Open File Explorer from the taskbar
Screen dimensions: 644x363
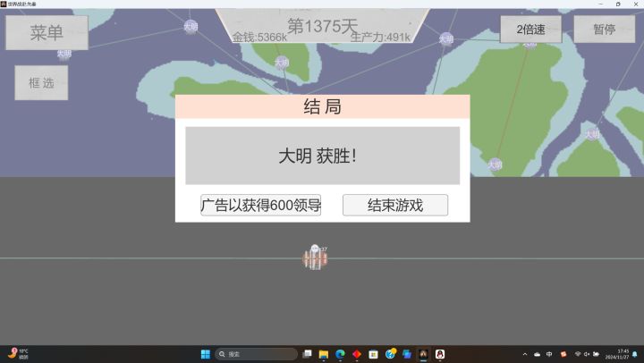pos(324,354)
